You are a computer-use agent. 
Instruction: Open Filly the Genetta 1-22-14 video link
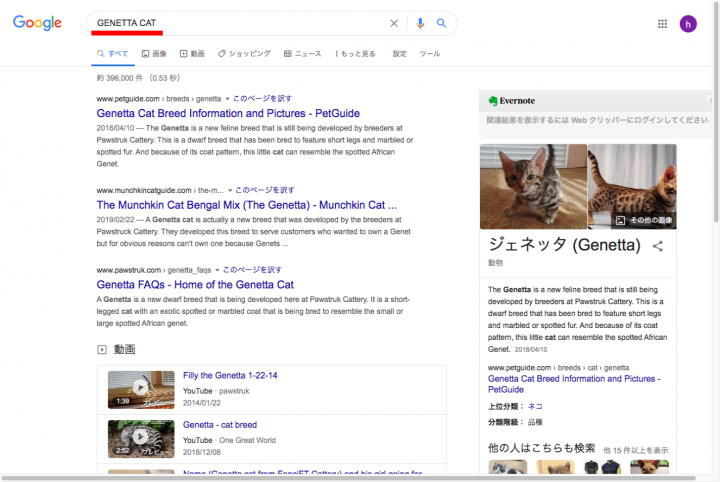click(x=230, y=376)
